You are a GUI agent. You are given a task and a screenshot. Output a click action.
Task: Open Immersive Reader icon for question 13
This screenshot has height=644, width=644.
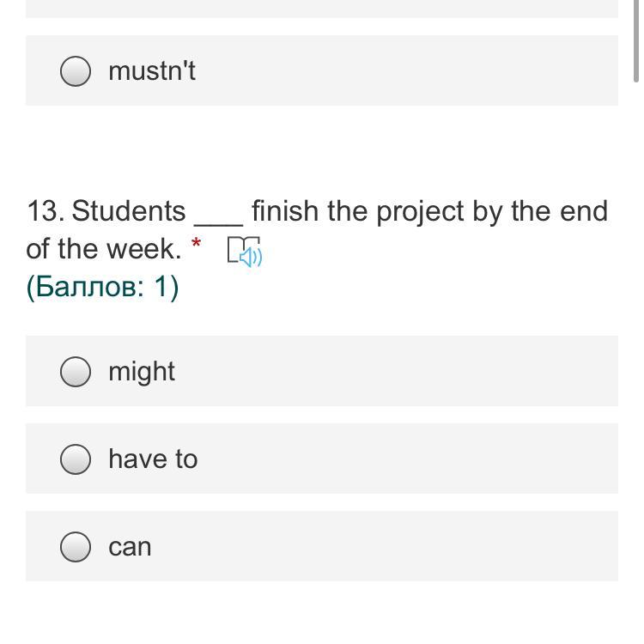[x=245, y=252]
